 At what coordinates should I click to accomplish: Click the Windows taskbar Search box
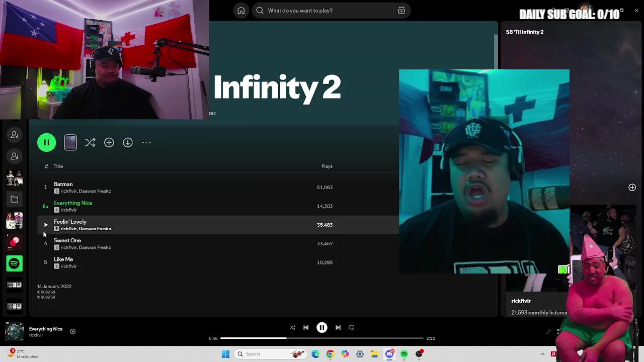(x=271, y=354)
